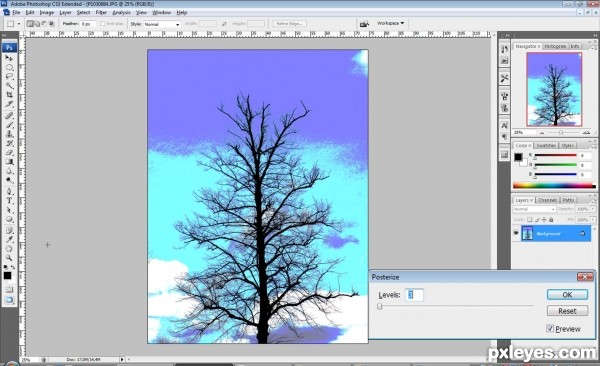
Task: Toggle Lock position in Layers panel
Action: pos(544,220)
